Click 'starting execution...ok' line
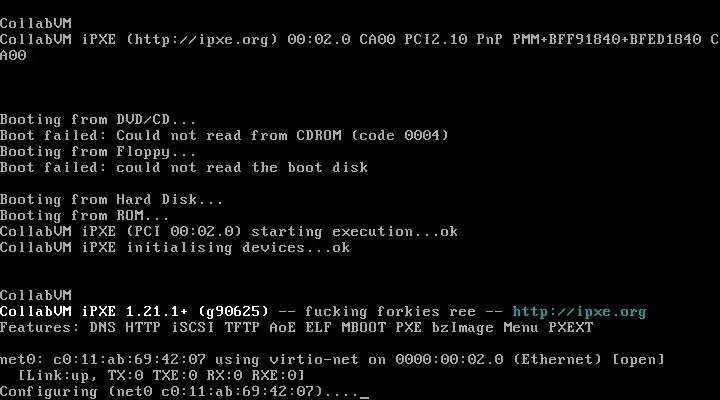 pos(229,231)
